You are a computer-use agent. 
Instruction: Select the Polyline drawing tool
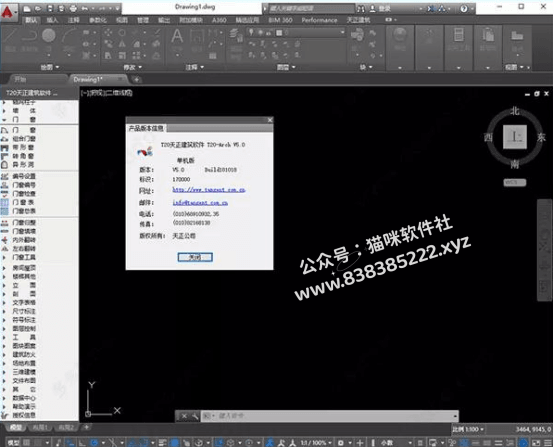click(x=29, y=35)
